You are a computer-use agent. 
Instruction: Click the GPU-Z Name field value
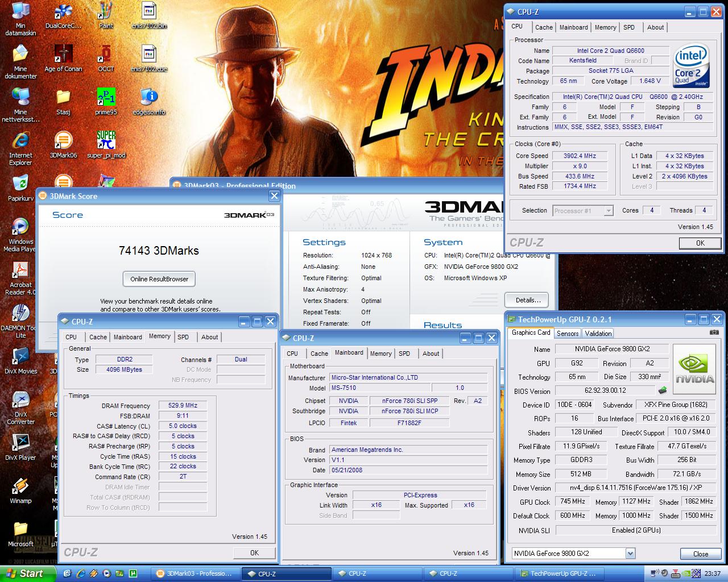(x=611, y=349)
